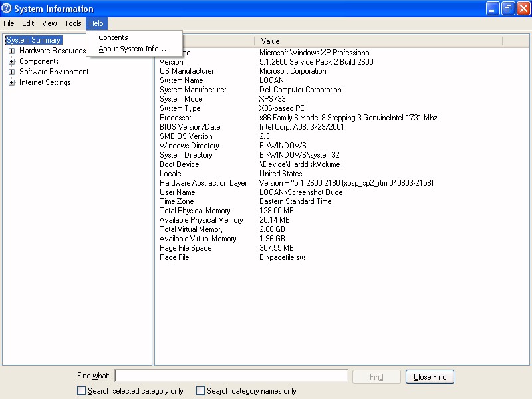This screenshot has width=532, height=399.
Task: Restore down the System Information window
Action: coord(508,9)
